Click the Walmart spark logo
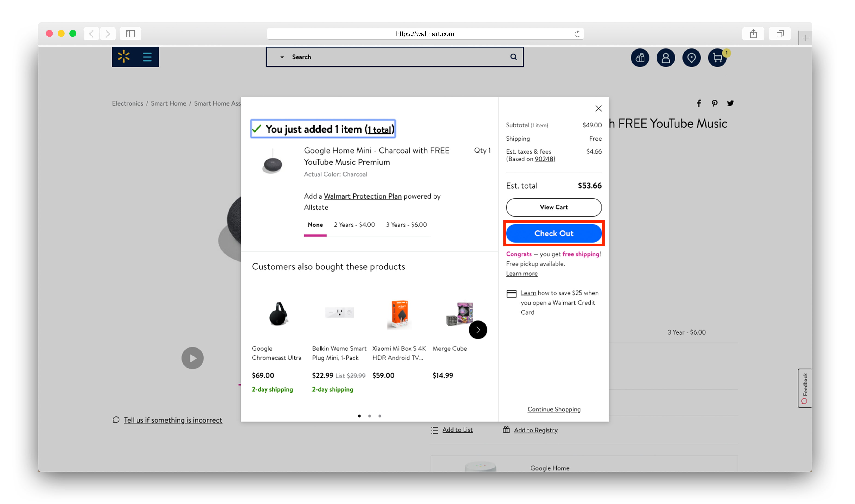 tap(124, 57)
